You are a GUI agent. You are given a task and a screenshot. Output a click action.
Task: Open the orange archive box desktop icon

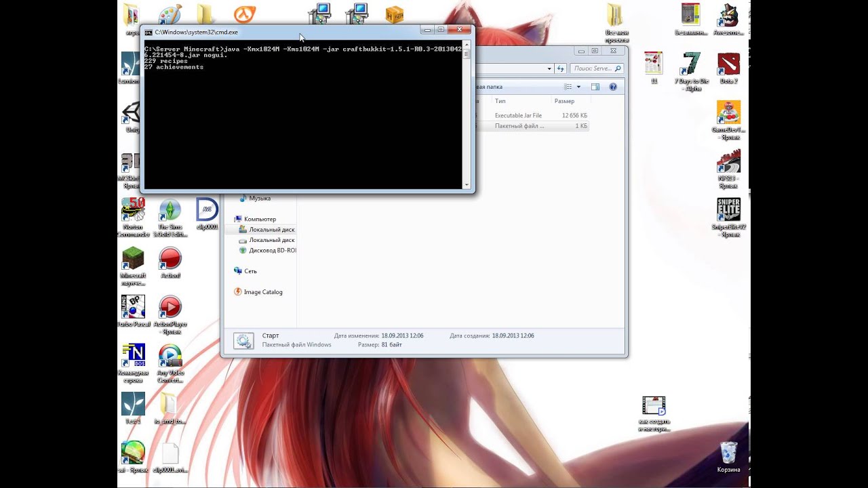tap(394, 14)
